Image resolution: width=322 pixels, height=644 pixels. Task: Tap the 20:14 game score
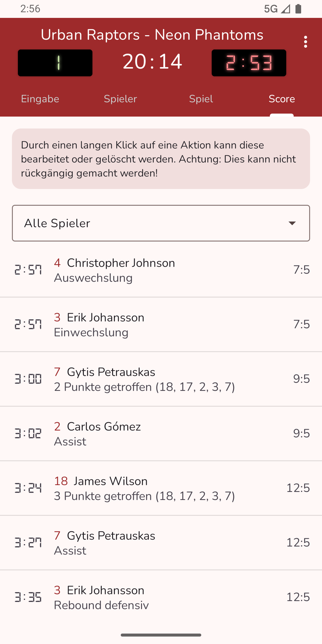tap(152, 62)
